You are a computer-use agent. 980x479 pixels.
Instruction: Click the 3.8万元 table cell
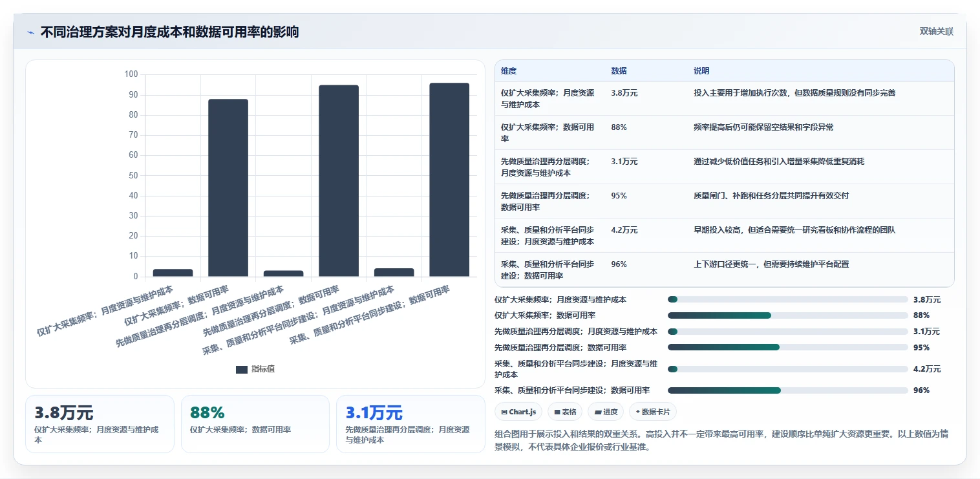click(x=624, y=93)
